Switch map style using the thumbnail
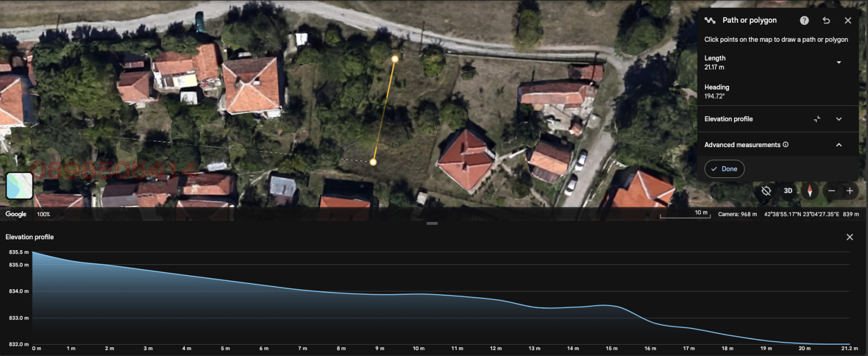Viewport: 868px width, 356px height. point(20,186)
